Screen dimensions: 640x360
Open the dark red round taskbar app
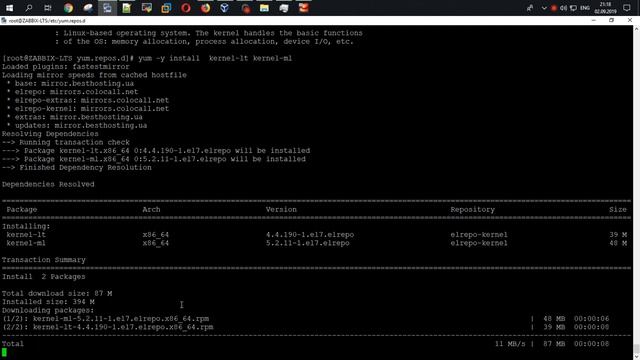245,8
